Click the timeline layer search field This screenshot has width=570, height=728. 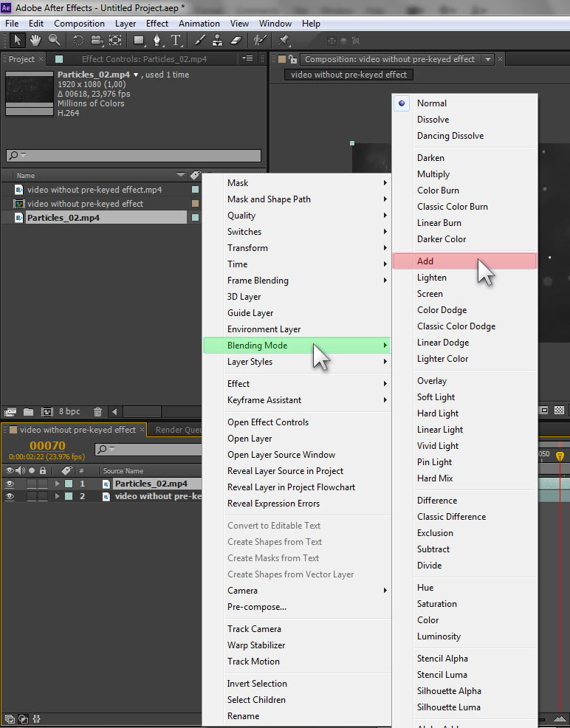click(x=149, y=449)
